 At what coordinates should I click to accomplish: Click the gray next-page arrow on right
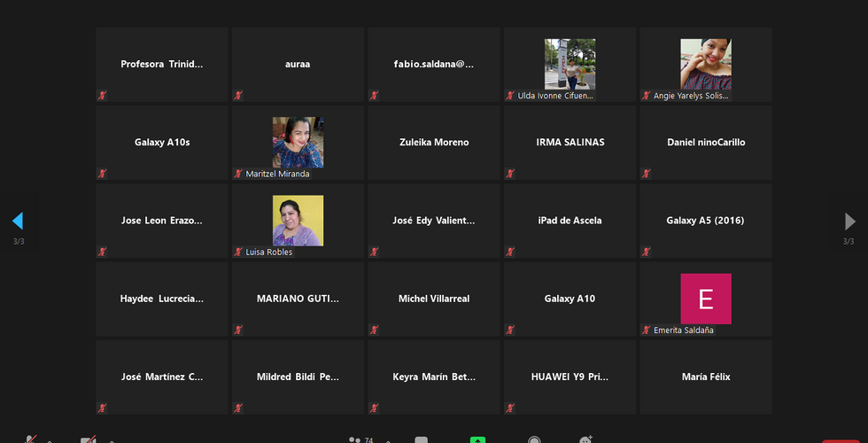point(849,221)
